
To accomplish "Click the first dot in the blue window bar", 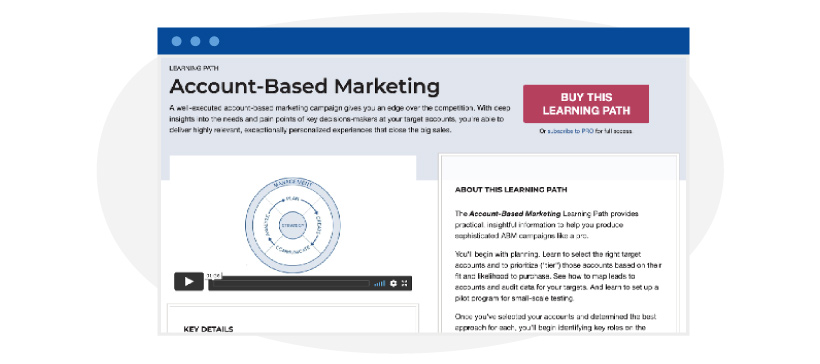I will (x=177, y=41).
